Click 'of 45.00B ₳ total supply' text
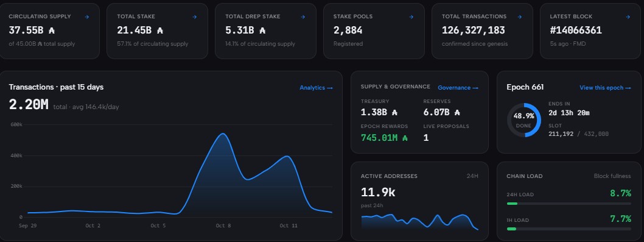This screenshot has height=242, width=644. (x=42, y=44)
